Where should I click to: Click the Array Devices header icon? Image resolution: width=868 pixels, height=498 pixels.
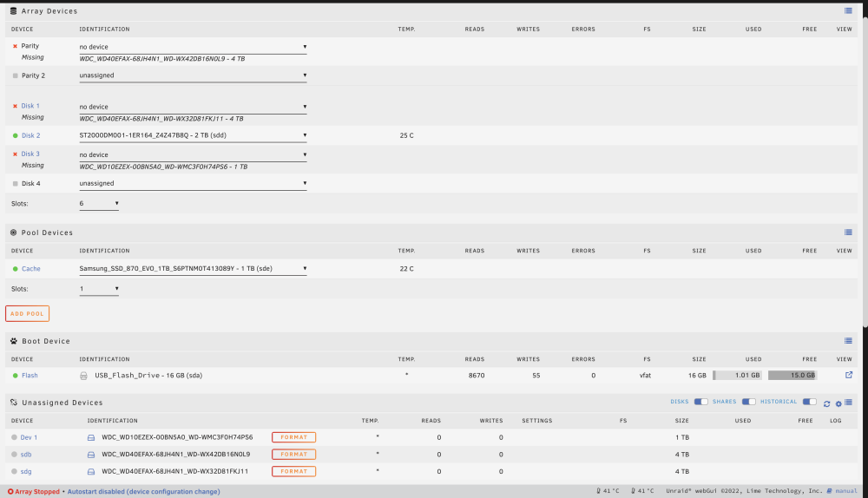click(13, 10)
